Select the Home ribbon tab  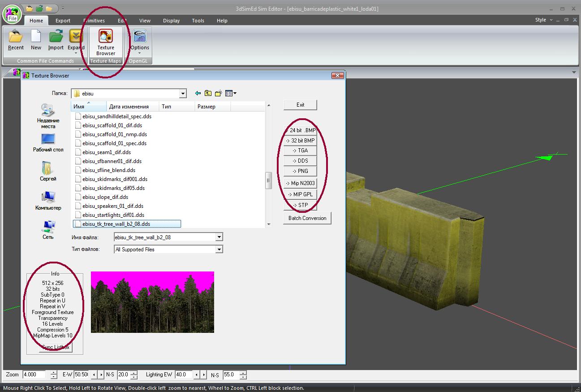(36, 21)
